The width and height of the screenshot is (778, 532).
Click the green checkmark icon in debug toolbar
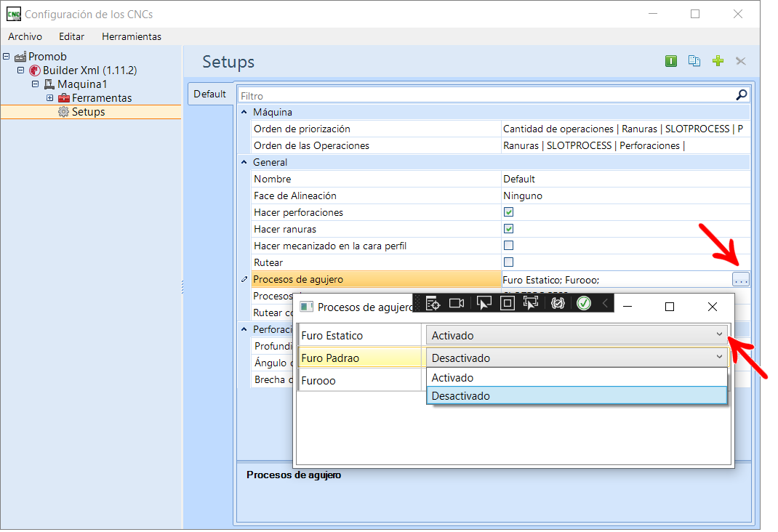tap(584, 303)
